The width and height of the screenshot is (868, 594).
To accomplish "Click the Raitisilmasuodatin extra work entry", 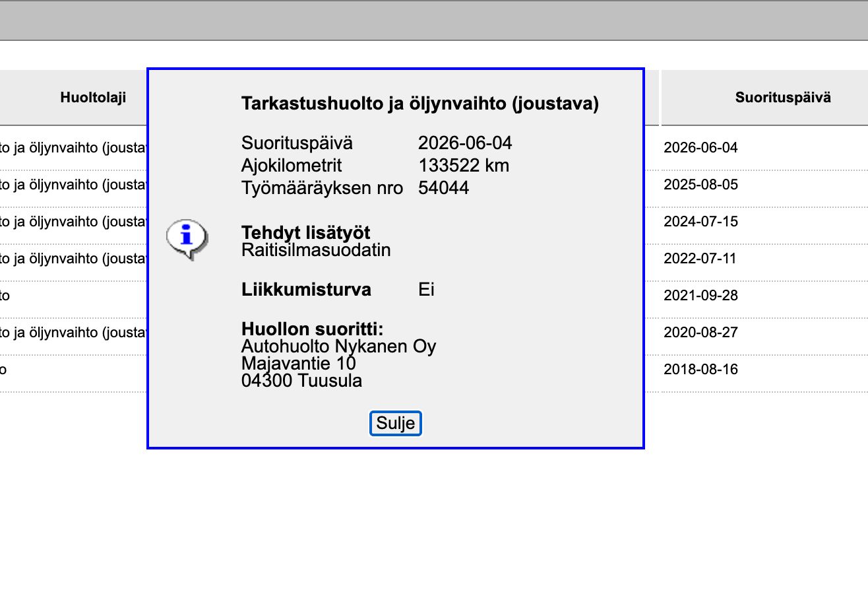I will pos(316,251).
